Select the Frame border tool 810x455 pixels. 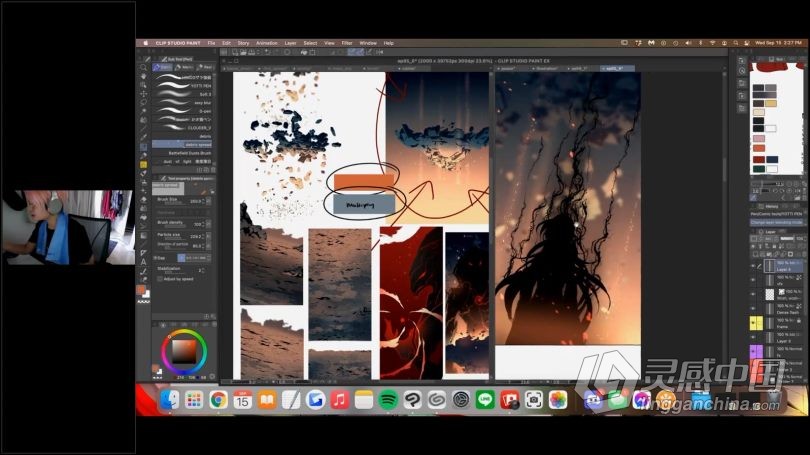tap(144, 253)
